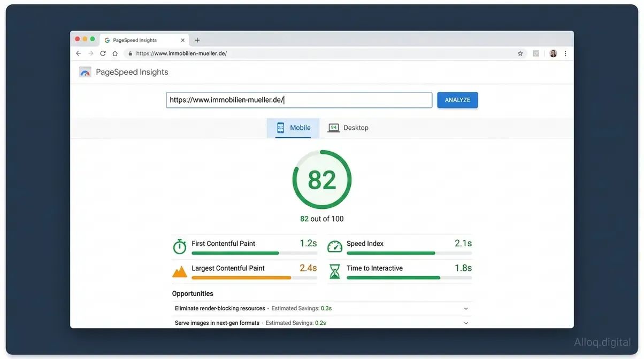This screenshot has height=359, width=644.
Task: Click the "Largest Contentful Paint" label
Action: coord(228,268)
